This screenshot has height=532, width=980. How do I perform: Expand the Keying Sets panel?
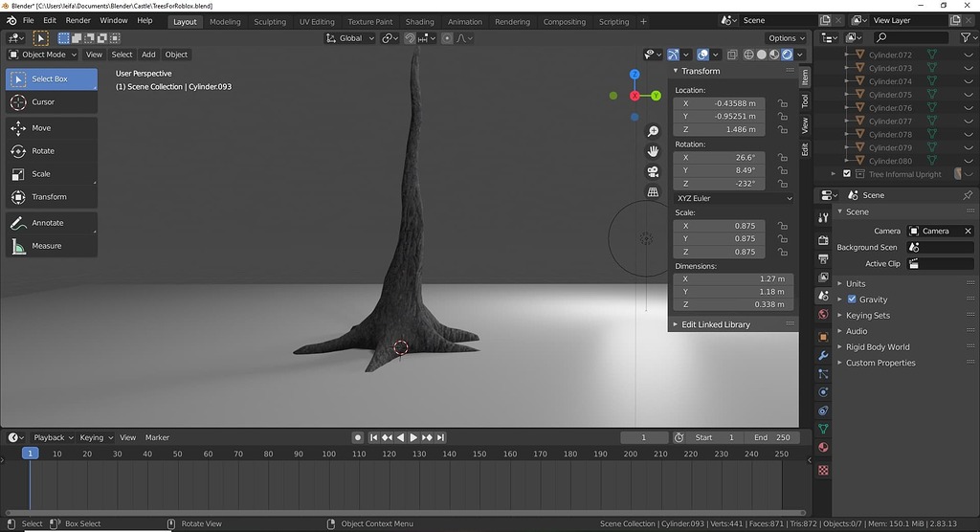click(x=867, y=316)
